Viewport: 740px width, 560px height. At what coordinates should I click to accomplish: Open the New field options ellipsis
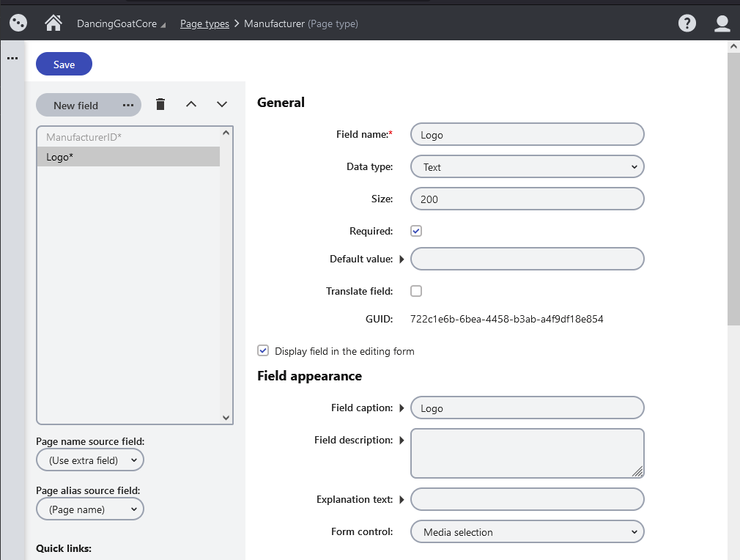(128, 106)
